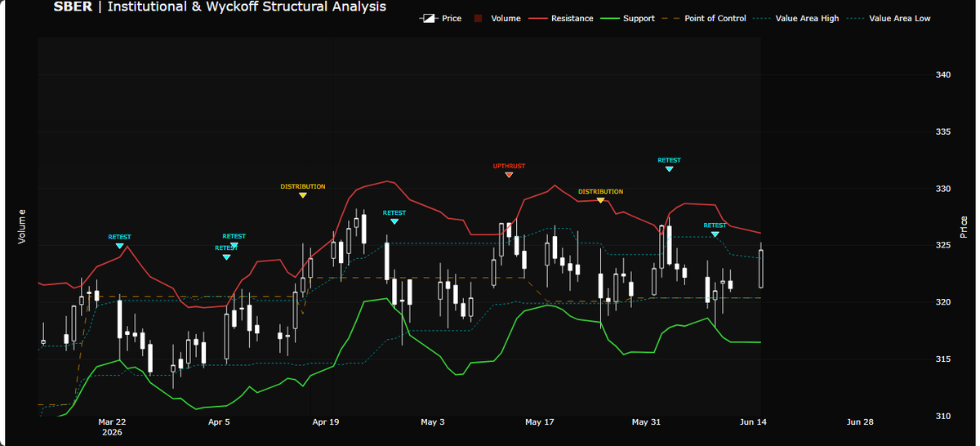Image resolution: width=980 pixels, height=446 pixels.
Task: Click the 'Volume' left axis title
Action: (22, 226)
